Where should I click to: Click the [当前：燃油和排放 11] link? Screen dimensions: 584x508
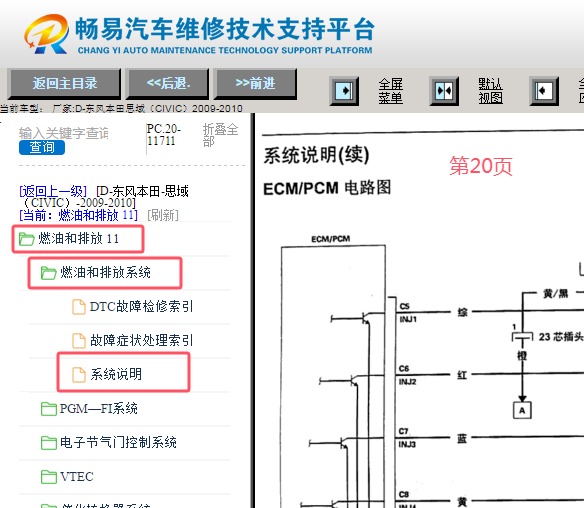pos(78,215)
